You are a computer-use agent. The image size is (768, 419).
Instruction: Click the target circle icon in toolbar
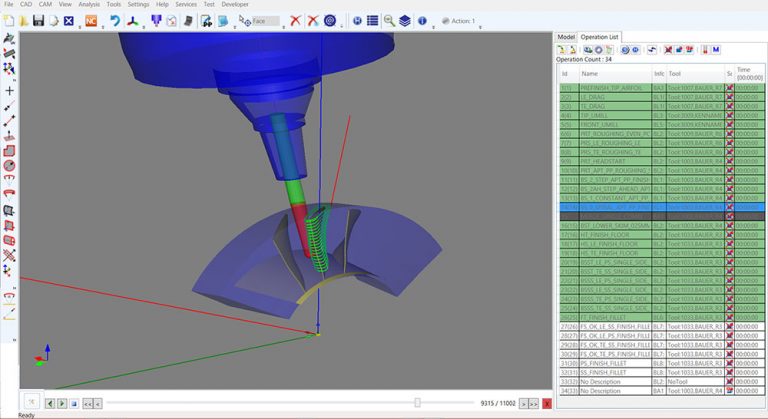[x=330, y=21]
